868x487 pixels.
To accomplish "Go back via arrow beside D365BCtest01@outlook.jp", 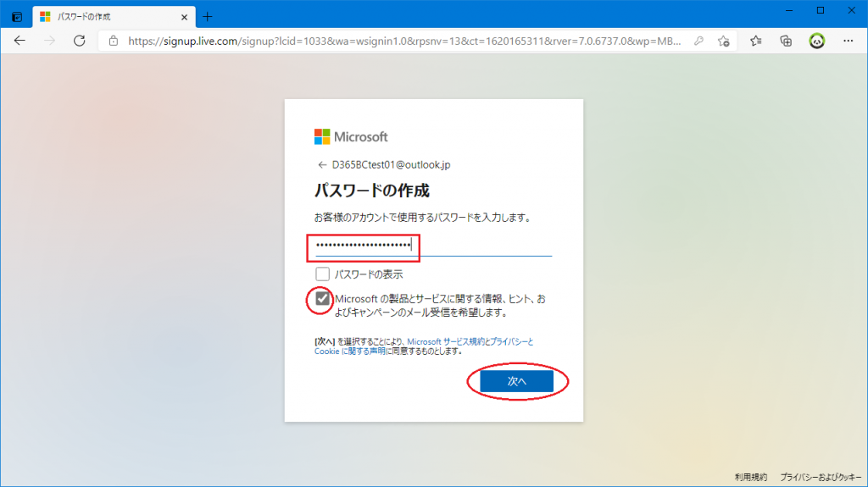I will pos(321,165).
